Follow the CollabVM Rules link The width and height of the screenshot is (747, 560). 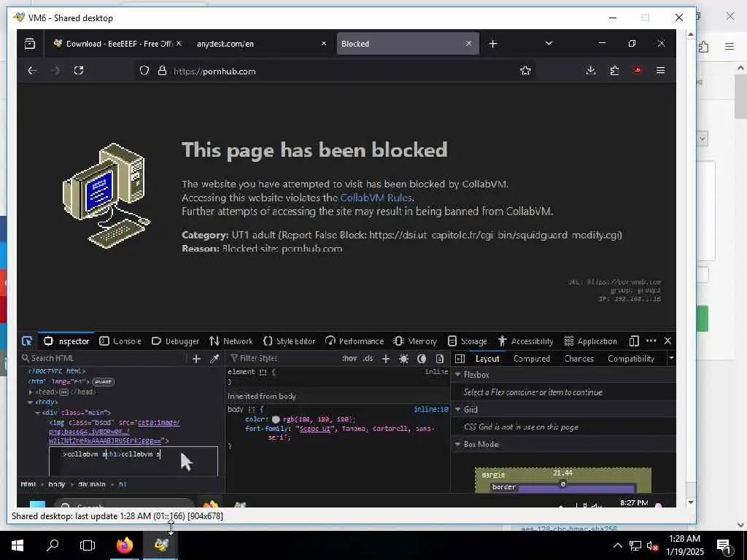click(376, 198)
